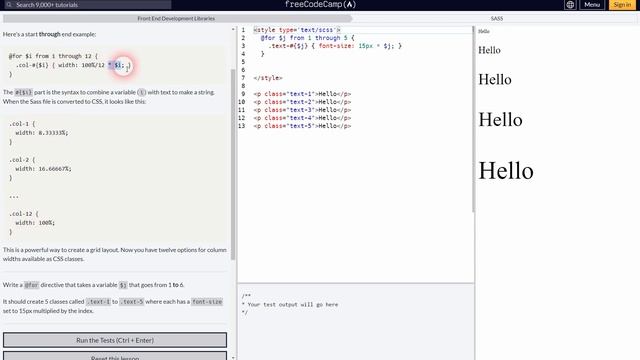640x360 pixels.
Task: Click the largest Hello in the preview
Action: 506,171
